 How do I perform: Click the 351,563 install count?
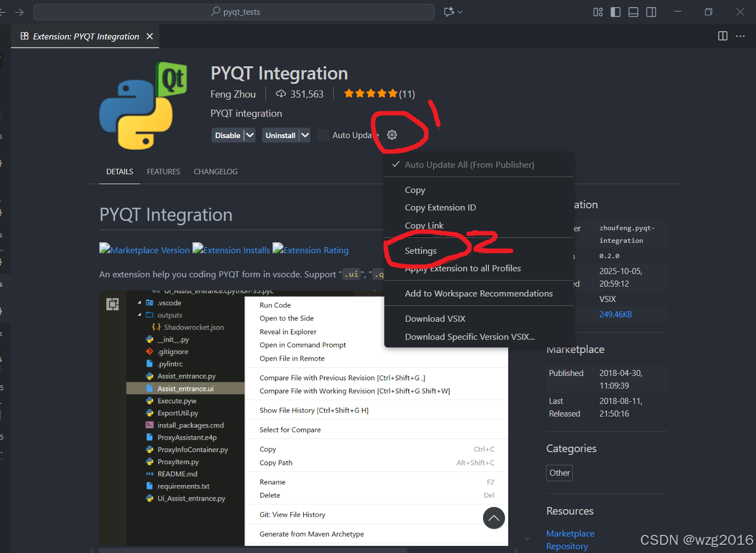[x=307, y=94]
